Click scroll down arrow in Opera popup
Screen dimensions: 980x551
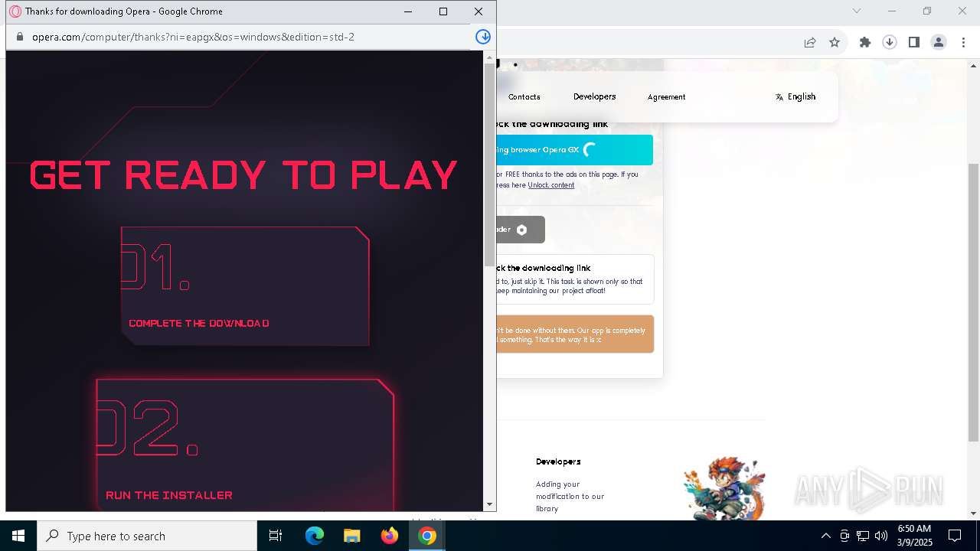(490, 504)
